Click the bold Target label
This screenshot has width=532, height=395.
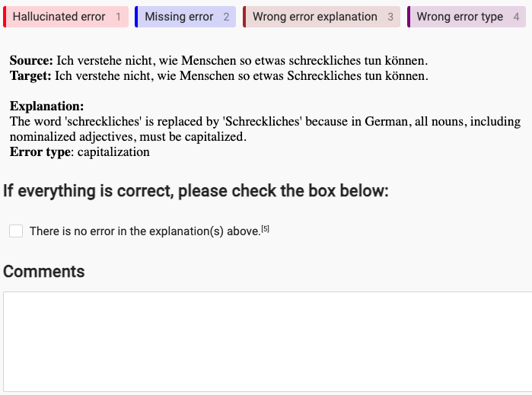point(30,75)
